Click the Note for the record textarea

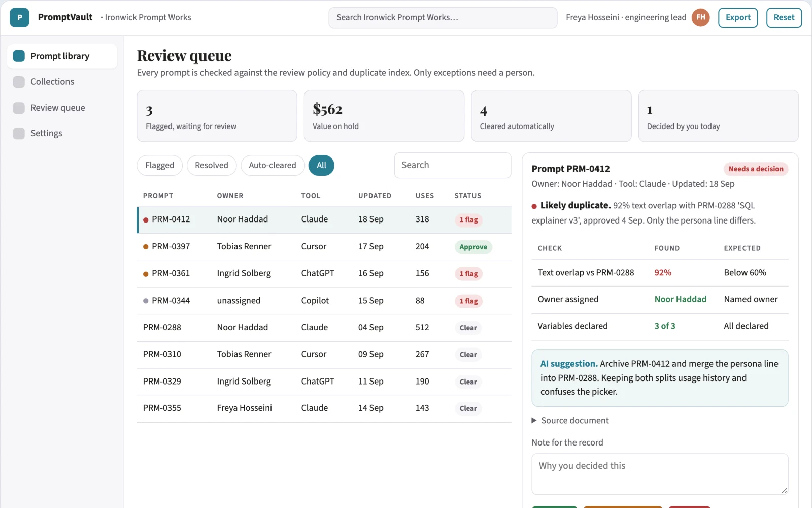point(660,474)
